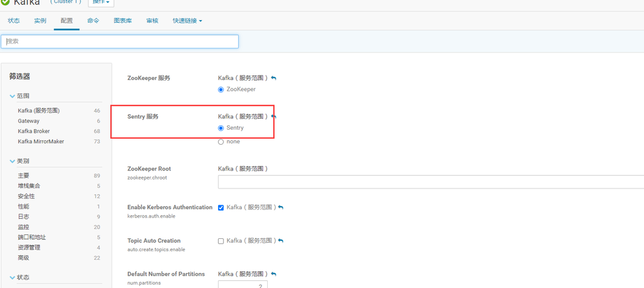Enable the Topic Auto Creation checkbox
644x288 pixels.
pyautogui.click(x=221, y=241)
